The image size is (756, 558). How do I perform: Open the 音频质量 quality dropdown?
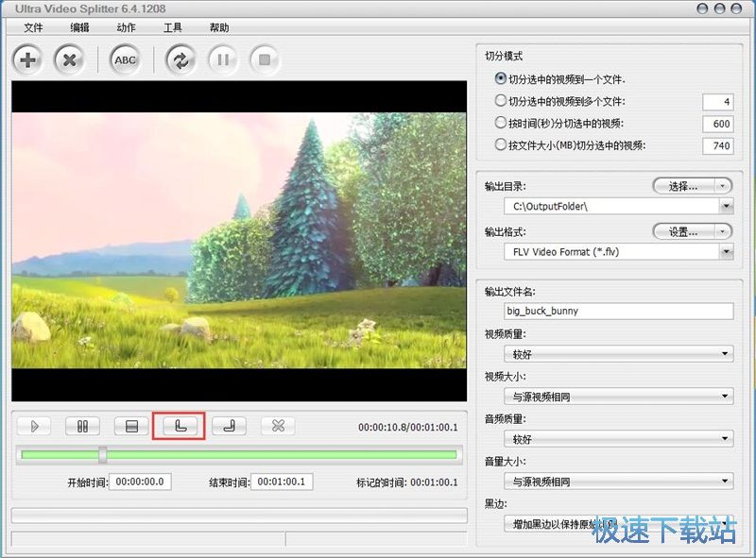(619, 439)
